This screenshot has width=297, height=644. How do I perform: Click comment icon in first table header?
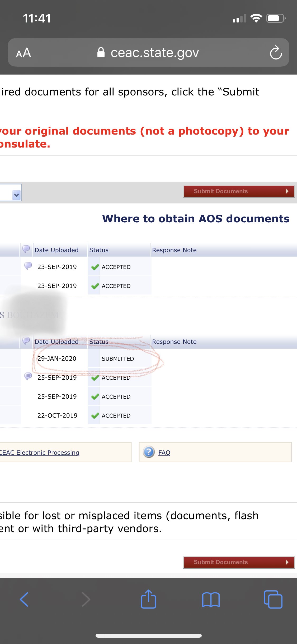(x=26, y=249)
